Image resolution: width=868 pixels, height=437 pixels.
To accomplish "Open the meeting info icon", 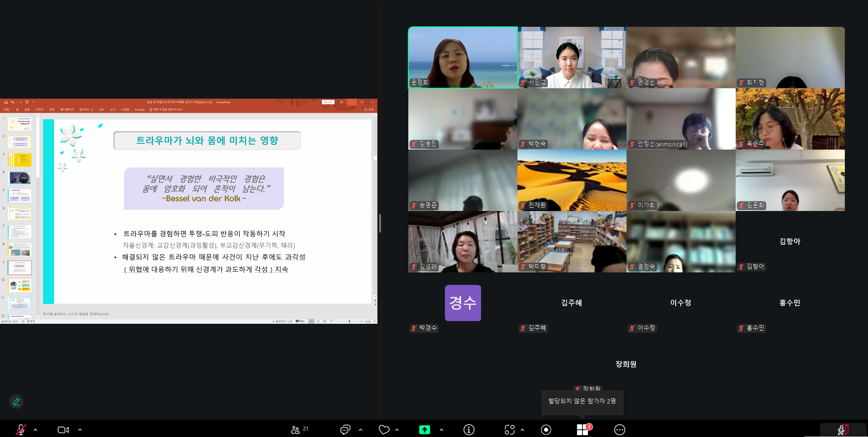I will pyautogui.click(x=469, y=429).
